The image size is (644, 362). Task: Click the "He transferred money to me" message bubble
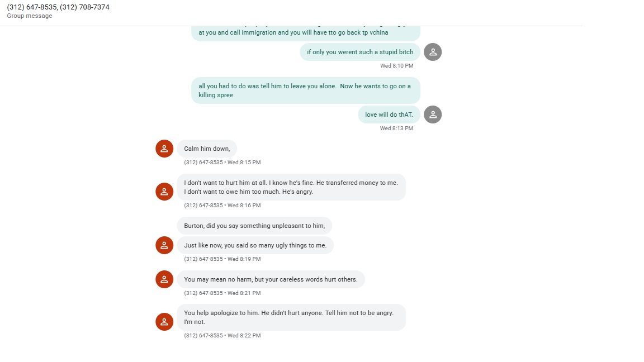pos(291,187)
